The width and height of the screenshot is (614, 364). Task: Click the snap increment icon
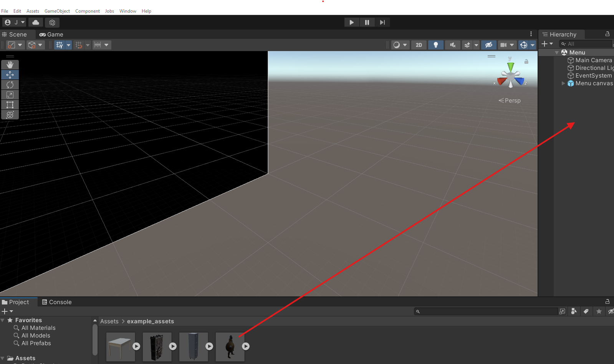tap(98, 45)
